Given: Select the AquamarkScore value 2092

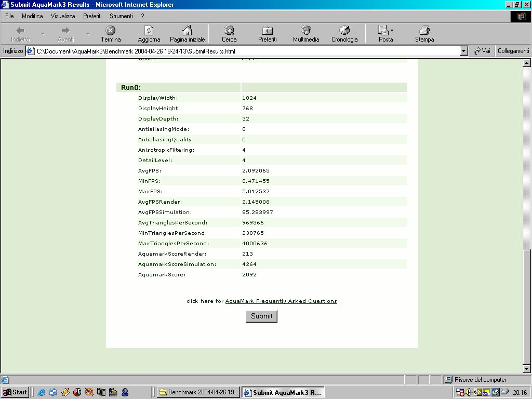Looking at the screenshot, I should [x=249, y=275].
